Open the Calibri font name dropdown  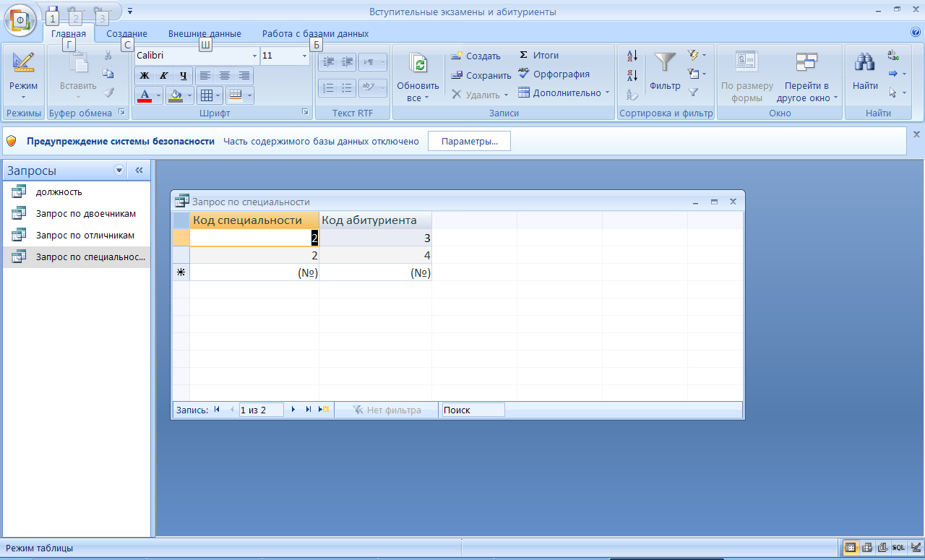point(254,56)
